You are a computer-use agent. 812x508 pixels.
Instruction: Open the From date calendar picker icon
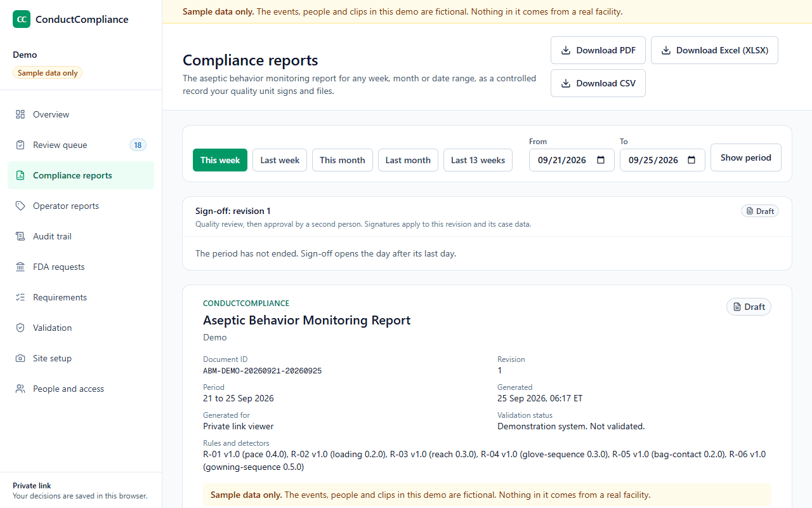coord(601,160)
